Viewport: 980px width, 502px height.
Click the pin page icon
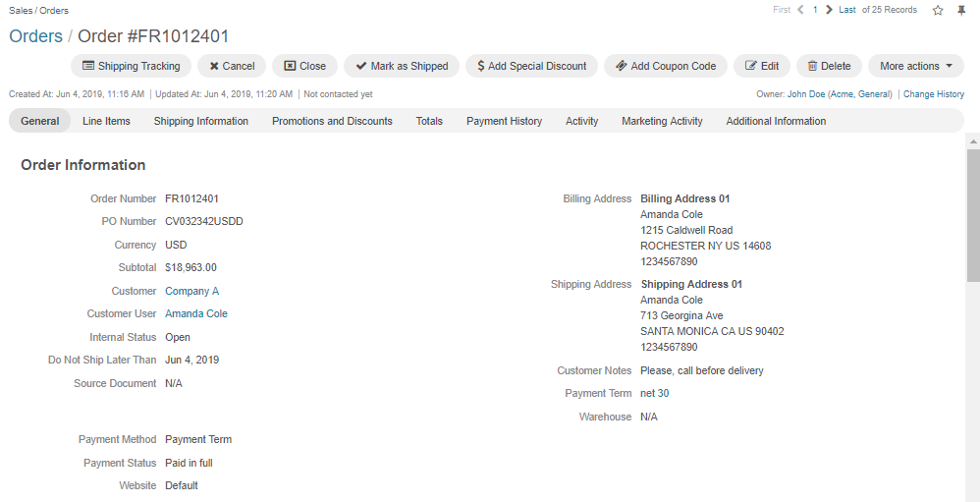point(961,10)
